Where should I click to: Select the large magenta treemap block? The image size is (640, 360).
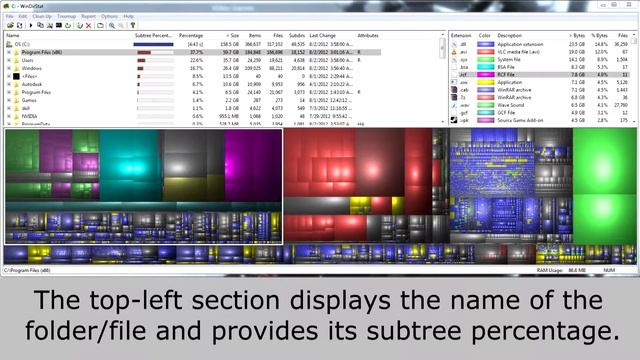pyautogui.click(x=252, y=165)
